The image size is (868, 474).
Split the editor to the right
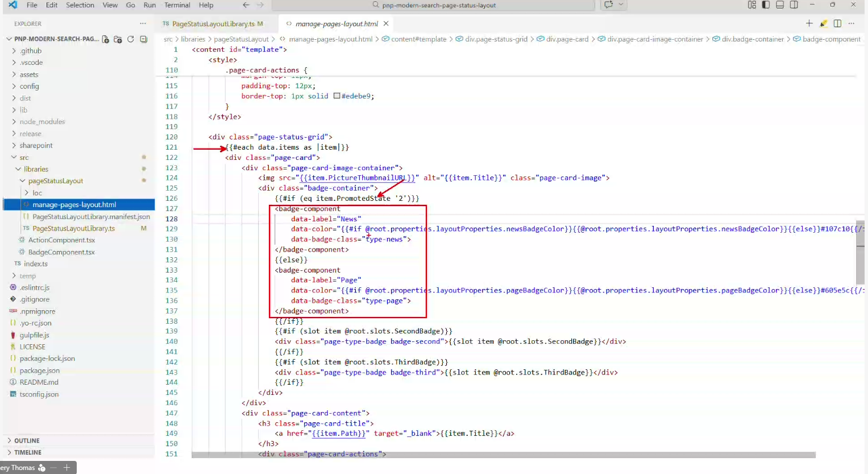pyautogui.click(x=837, y=23)
